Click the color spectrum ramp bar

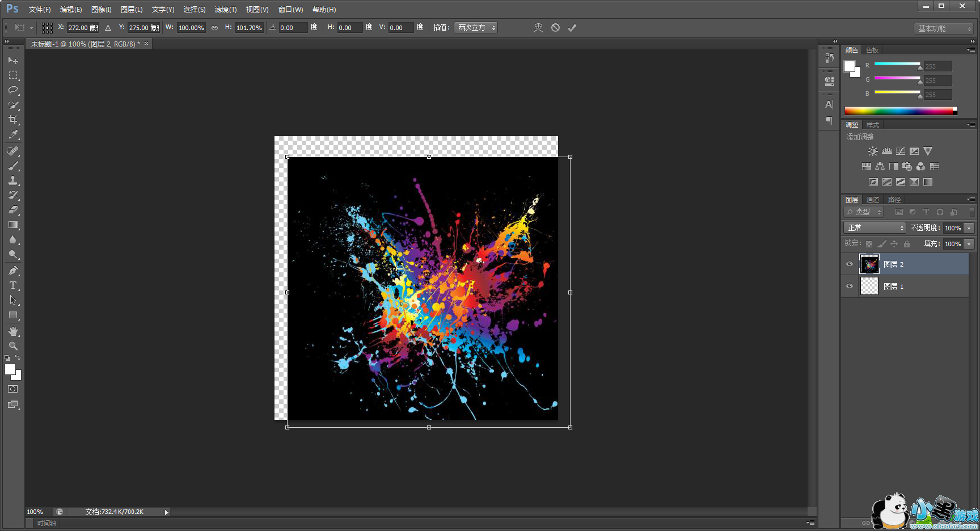[899, 111]
